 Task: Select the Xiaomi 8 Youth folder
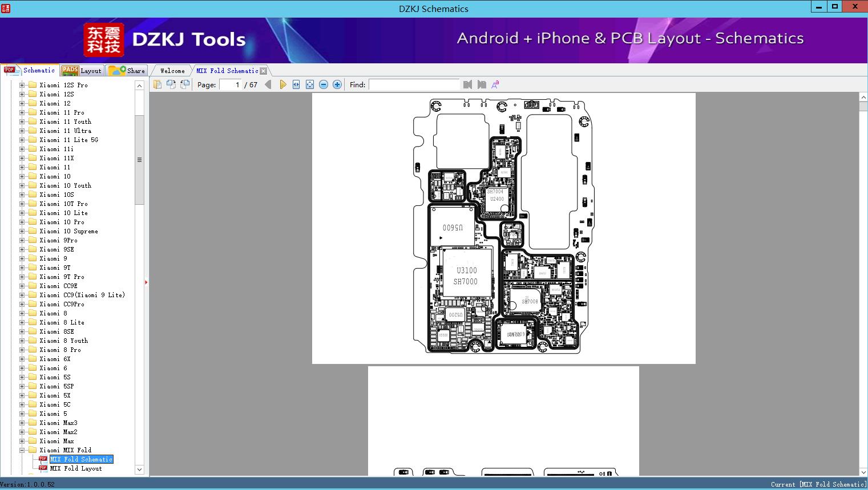click(x=63, y=341)
